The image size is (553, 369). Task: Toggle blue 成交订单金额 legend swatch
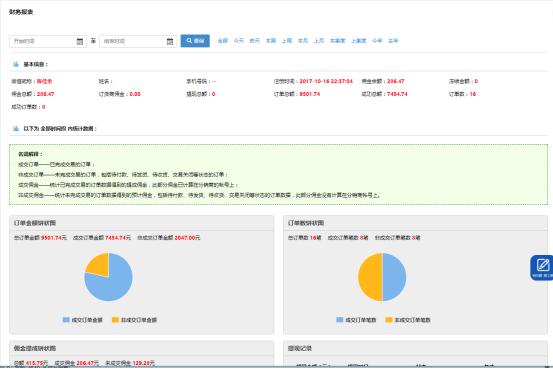pyautogui.click(x=66, y=320)
